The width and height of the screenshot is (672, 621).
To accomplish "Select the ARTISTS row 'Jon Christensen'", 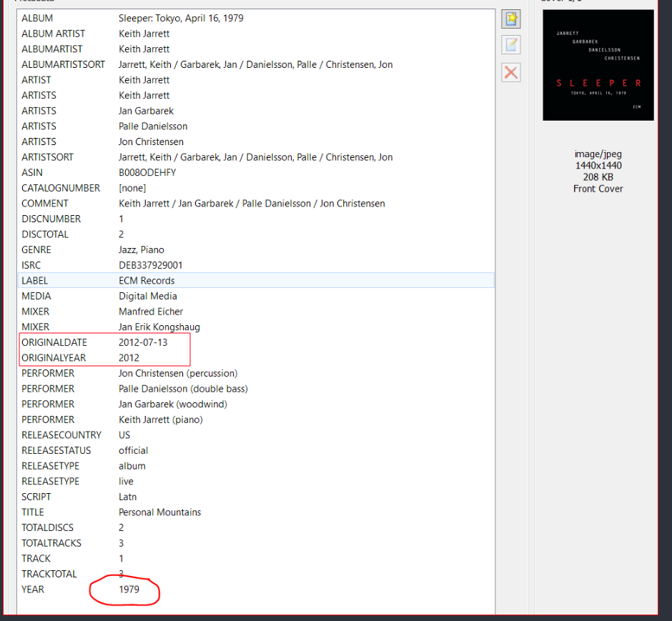I will pos(256,141).
